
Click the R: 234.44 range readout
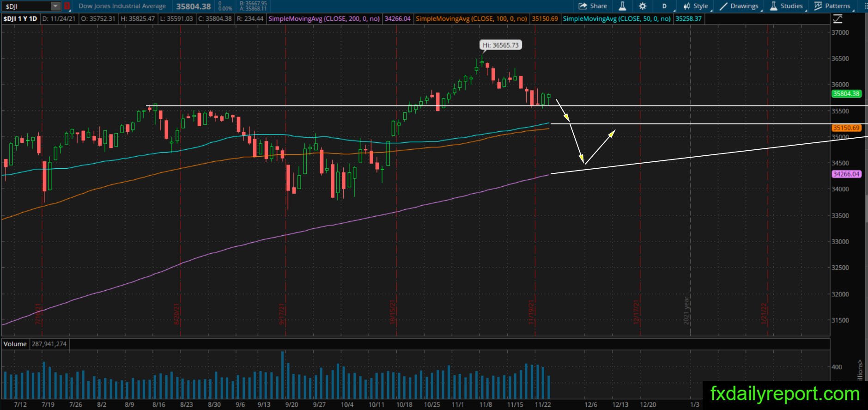pyautogui.click(x=250, y=19)
